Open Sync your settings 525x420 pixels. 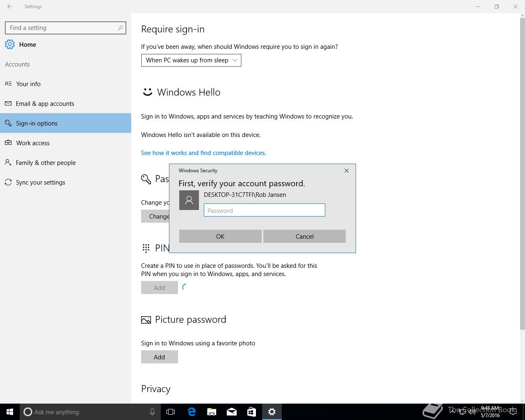point(66,182)
